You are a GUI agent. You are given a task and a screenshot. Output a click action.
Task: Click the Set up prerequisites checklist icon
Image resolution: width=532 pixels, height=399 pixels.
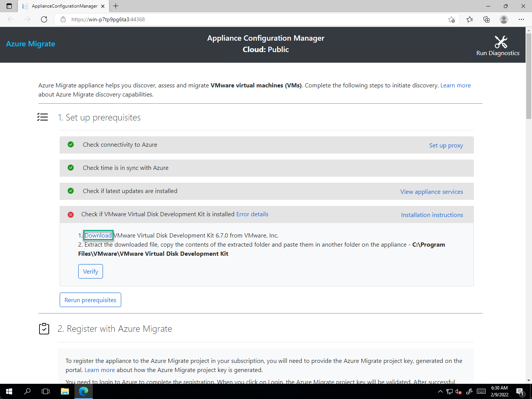point(43,117)
